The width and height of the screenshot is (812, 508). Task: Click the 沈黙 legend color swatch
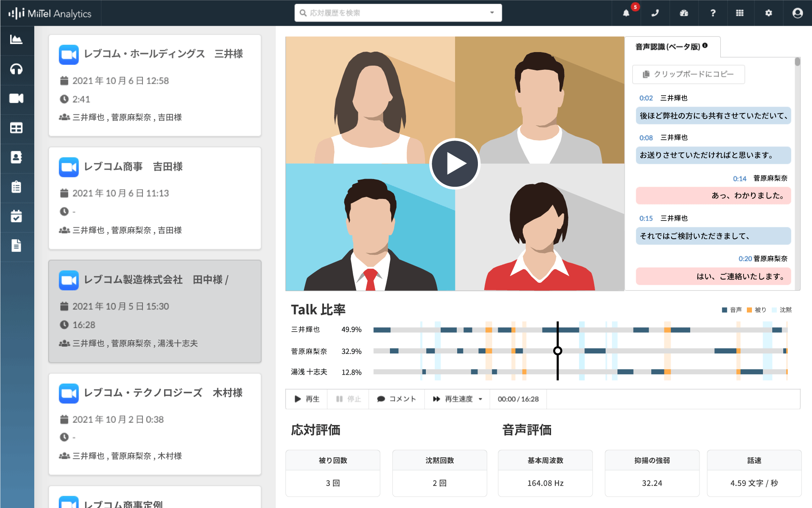point(774,310)
